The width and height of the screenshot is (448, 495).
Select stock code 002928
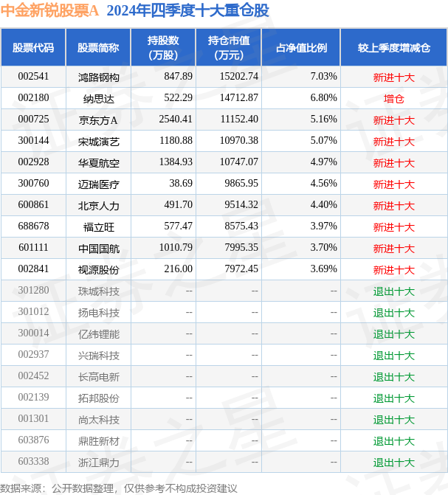[x=33, y=162]
